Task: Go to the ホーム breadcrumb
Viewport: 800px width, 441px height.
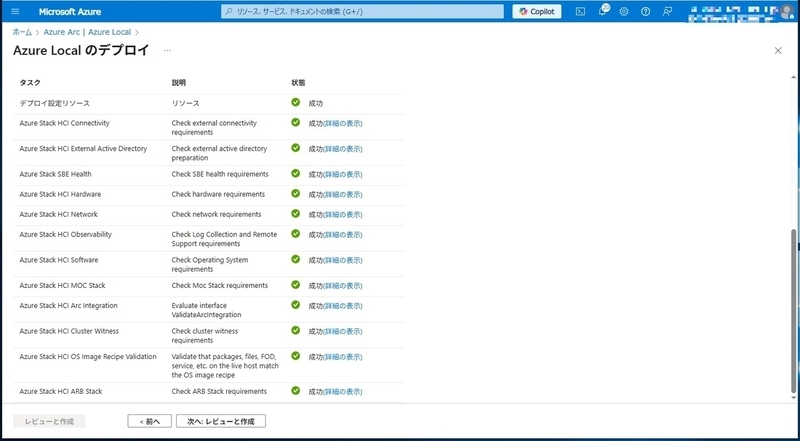Action: [x=22, y=32]
